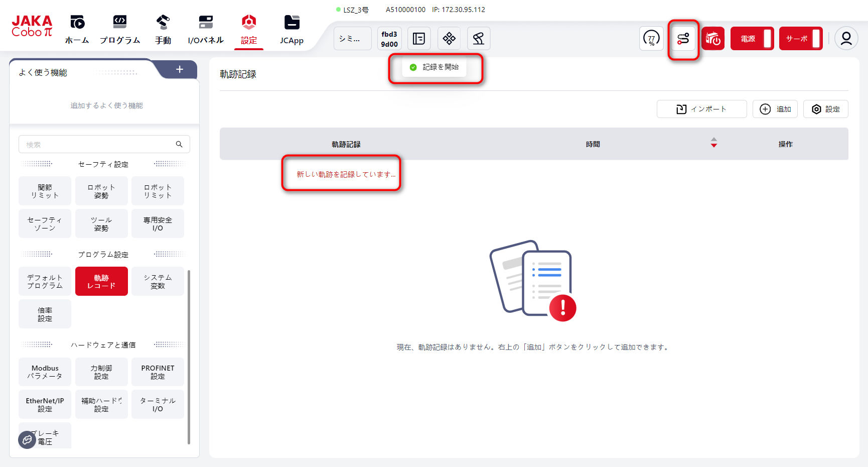868x467 pixels.
Task: Open the speed percentage gauge icon
Action: coord(651,39)
